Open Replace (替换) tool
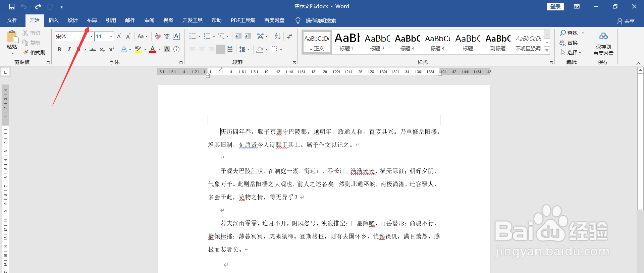This screenshot has width=644, height=273. point(569,43)
